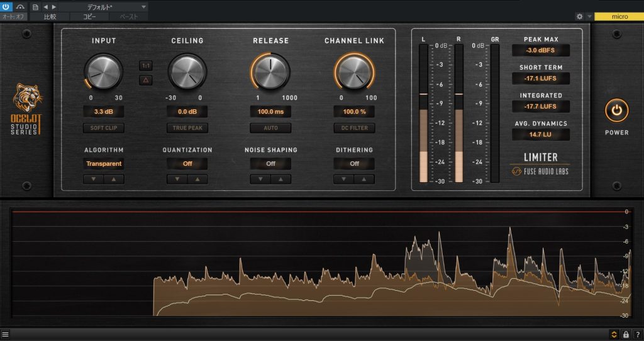Enable TRUE PEAK limiting
This screenshot has width=644, height=341.
[x=187, y=128]
